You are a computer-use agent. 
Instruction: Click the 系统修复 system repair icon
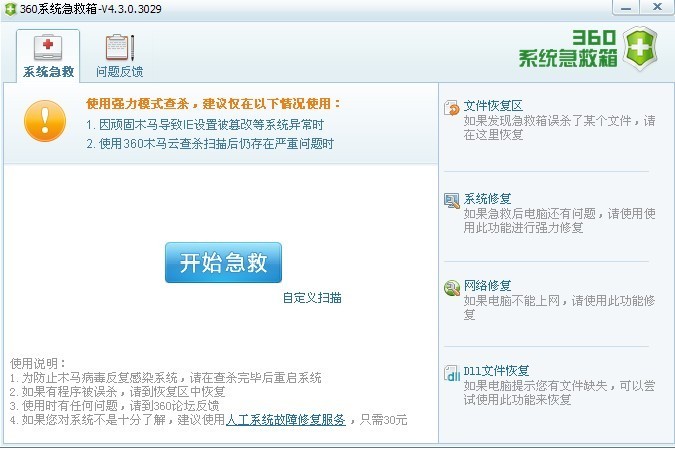(452, 201)
